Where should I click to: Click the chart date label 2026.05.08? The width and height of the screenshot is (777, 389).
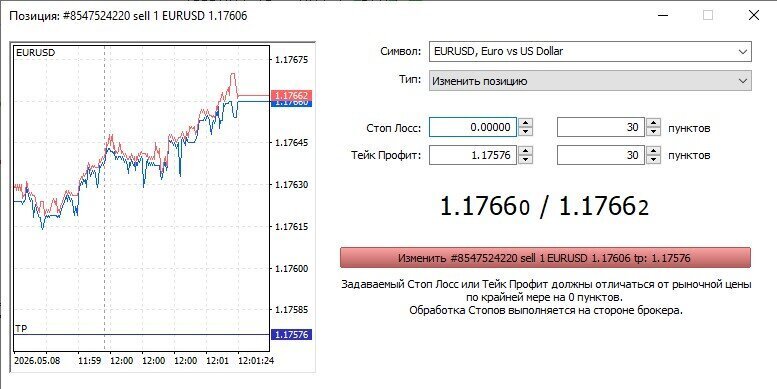37,361
